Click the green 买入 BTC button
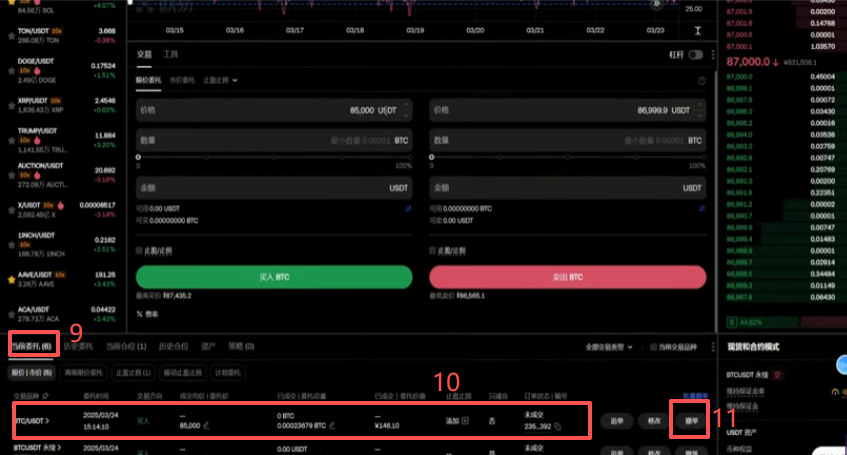 pyautogui.click(x=274, y=277)
